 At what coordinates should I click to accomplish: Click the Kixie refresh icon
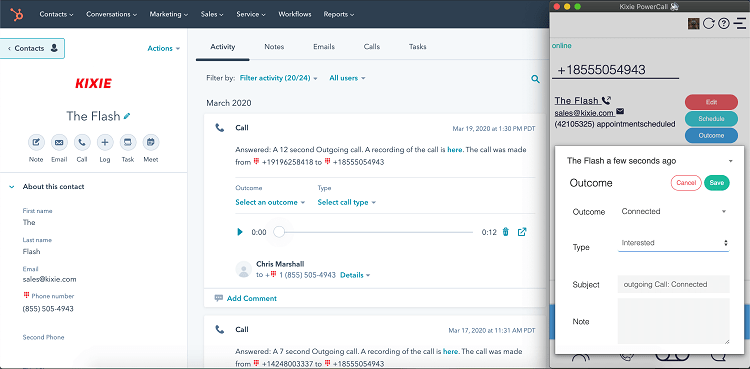708,23
